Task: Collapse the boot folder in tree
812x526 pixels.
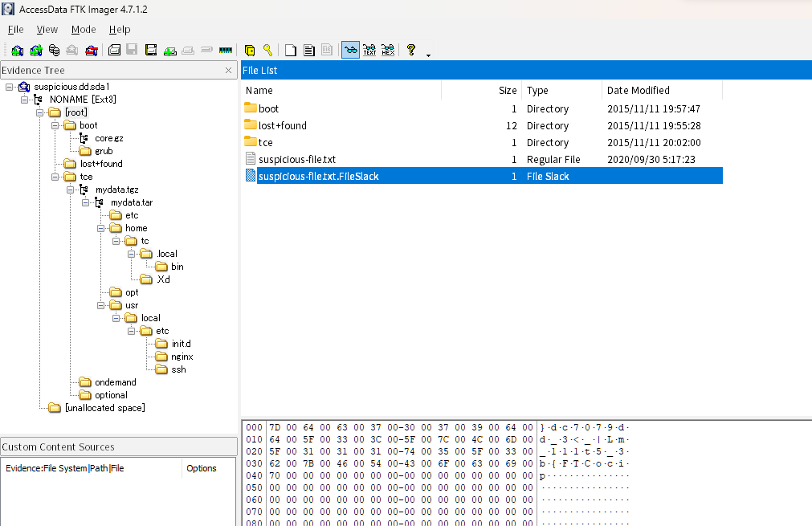Action: click(55, 125)
